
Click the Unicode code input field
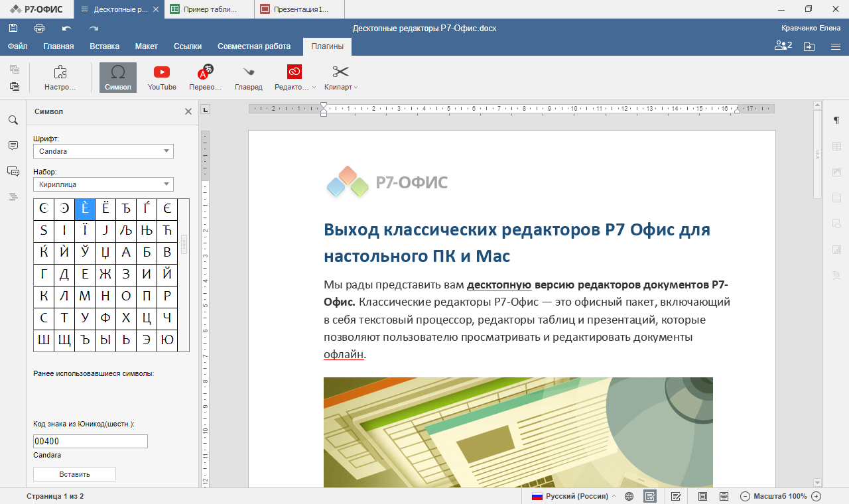pyautogui.click(x=90, y=442)
